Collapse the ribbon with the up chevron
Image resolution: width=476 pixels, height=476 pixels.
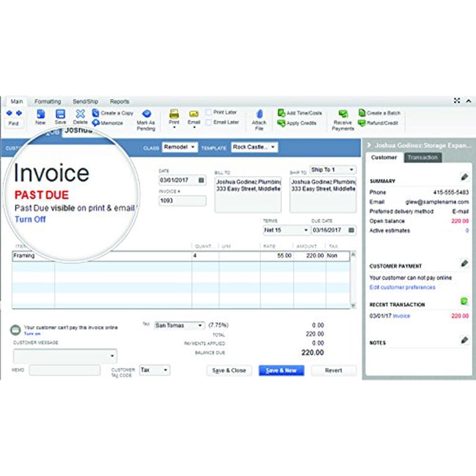469,101
